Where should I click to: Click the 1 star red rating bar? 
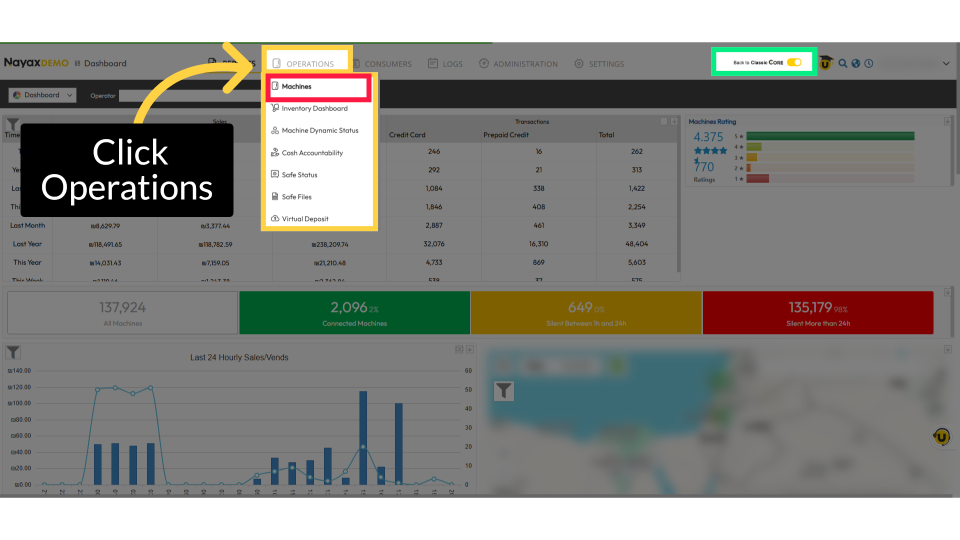757,179
